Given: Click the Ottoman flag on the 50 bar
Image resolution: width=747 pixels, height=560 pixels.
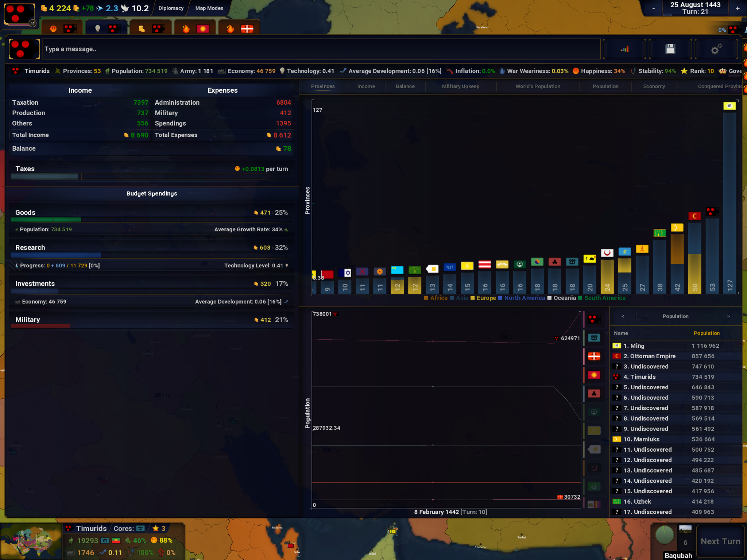Looking at the screenshot, I should 694,216.
